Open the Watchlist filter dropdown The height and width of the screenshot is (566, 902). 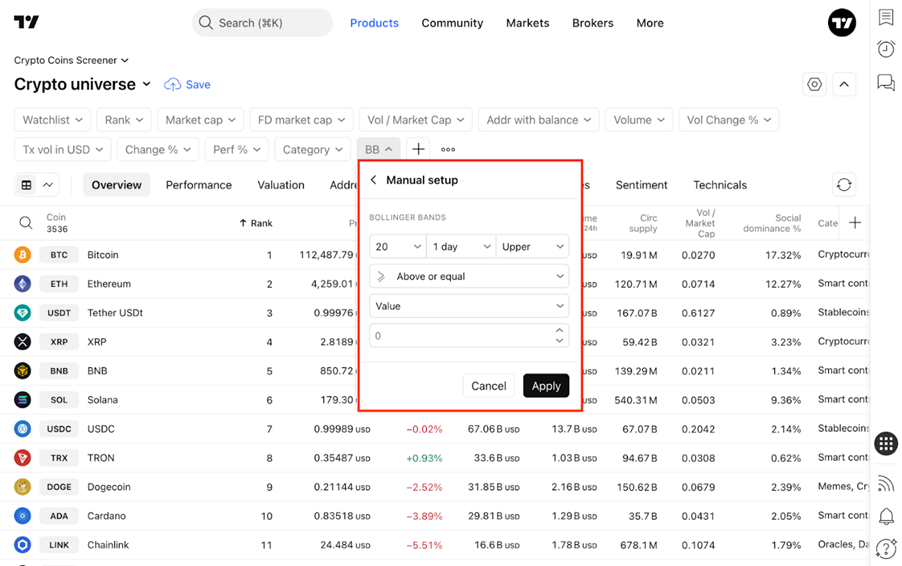click(52, 120)
